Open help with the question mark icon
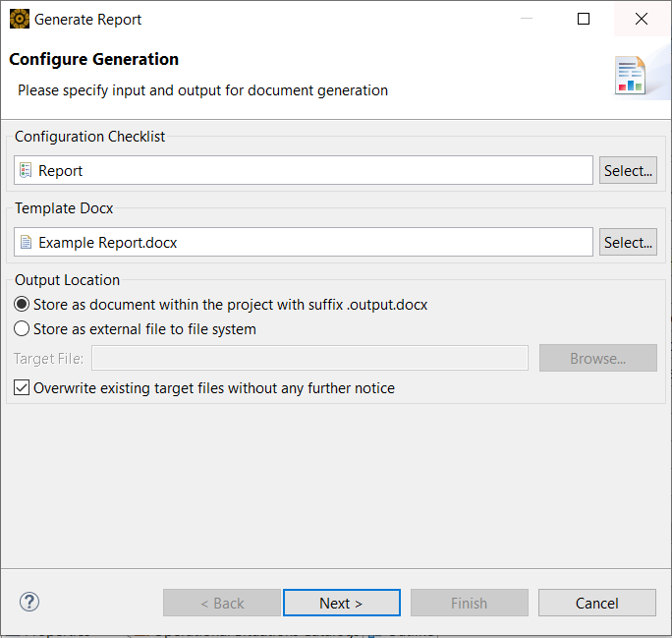Image resolution: width=672 pixels, height=638 pixels. coord(29,602)
